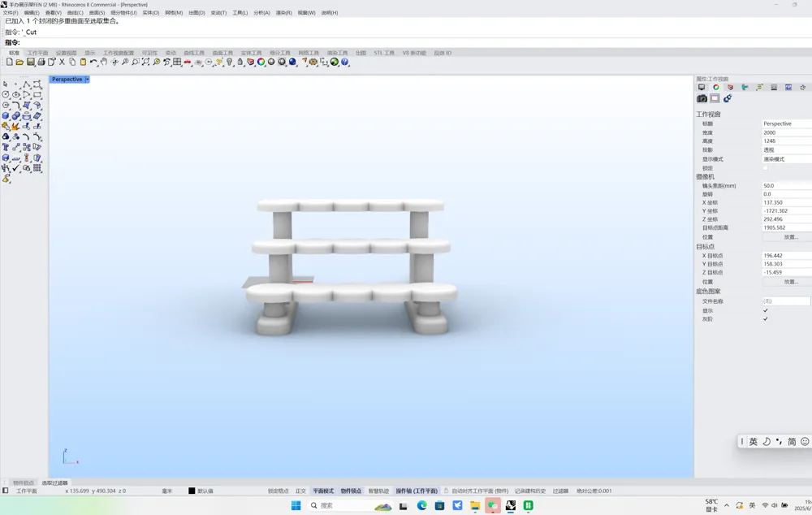Open the 投影 dropdown showing 透视
The image size is (812, 515).
(x=787, y=149)
